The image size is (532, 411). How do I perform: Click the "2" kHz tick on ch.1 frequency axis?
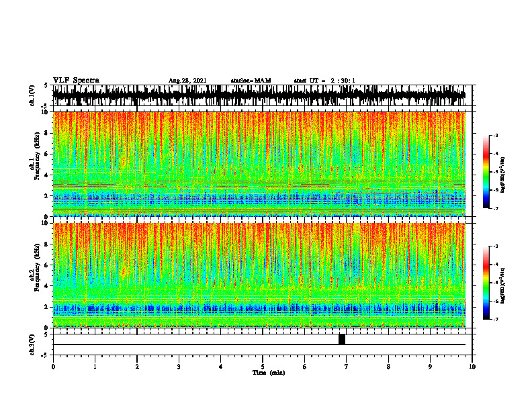pyautogui.click(x=47, y=195)
